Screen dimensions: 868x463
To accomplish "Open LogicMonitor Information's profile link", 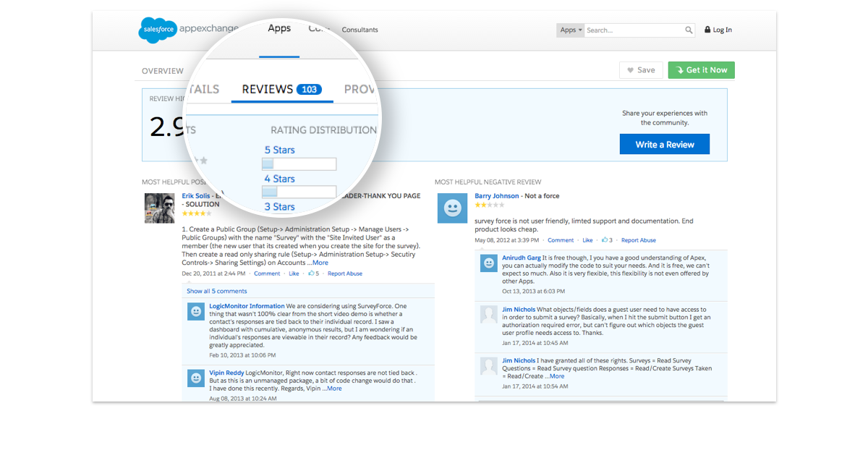I will pos(247,306).
